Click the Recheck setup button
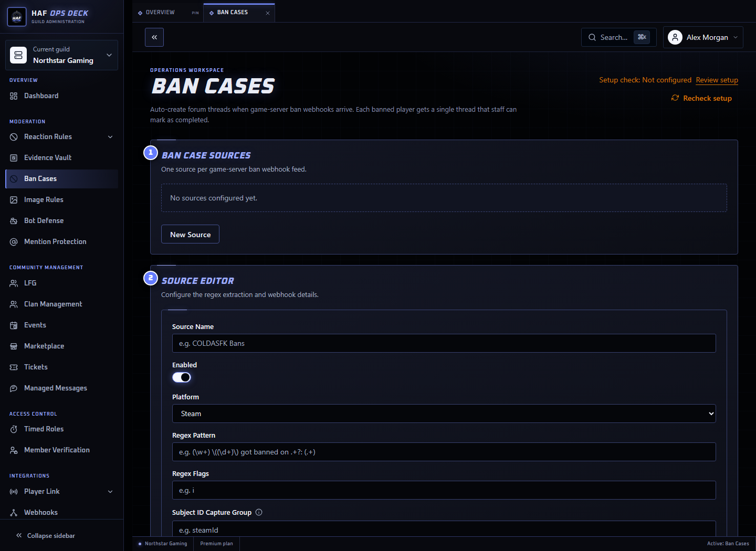 [701, 98]
